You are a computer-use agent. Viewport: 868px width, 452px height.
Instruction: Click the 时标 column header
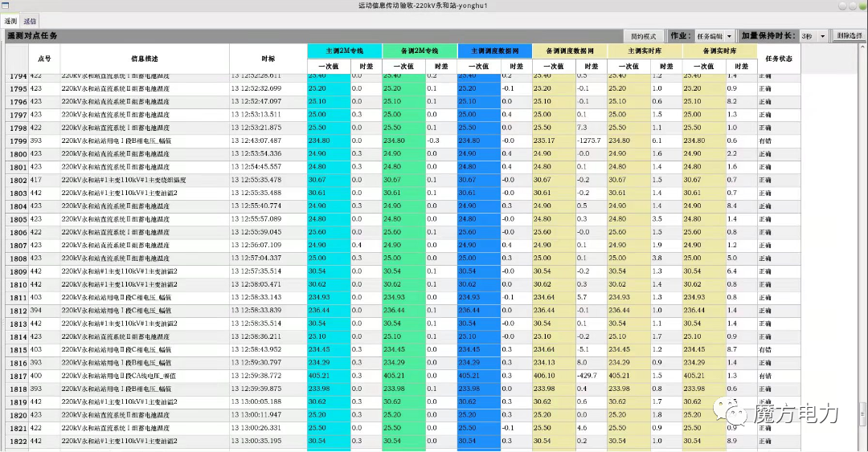[268, 59]
